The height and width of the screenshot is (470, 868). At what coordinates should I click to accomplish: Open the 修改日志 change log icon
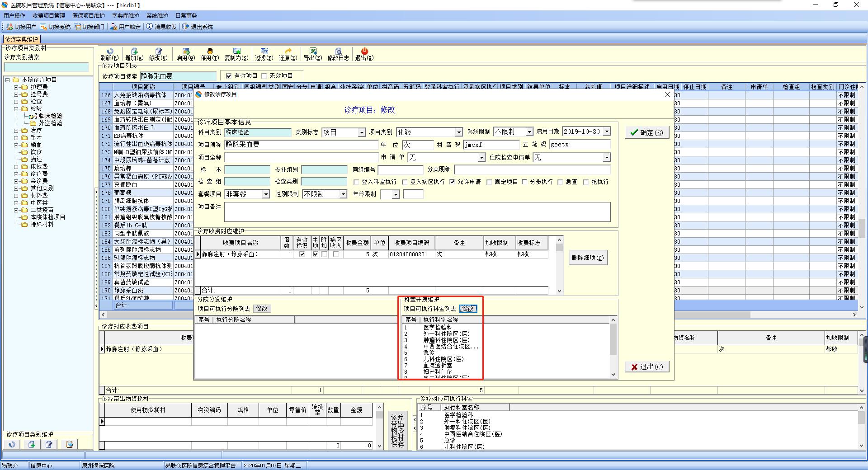click(x=338, y=52)
